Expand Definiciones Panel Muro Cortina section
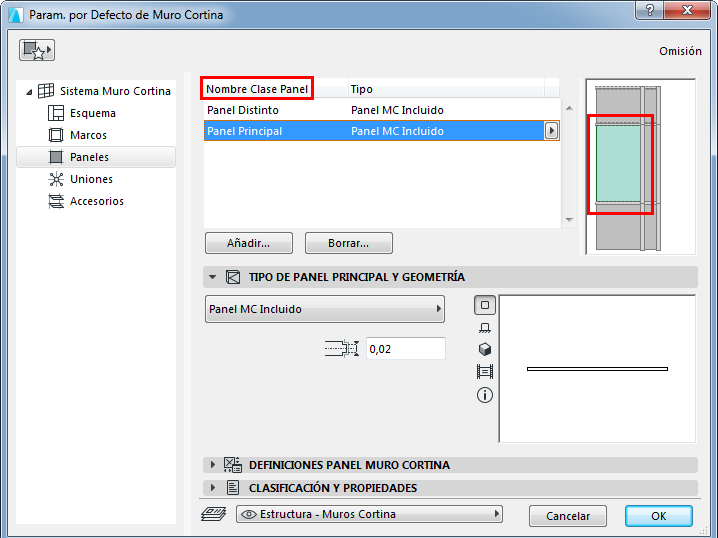Screen dimensions: 718x538 [x=212, y=465]
